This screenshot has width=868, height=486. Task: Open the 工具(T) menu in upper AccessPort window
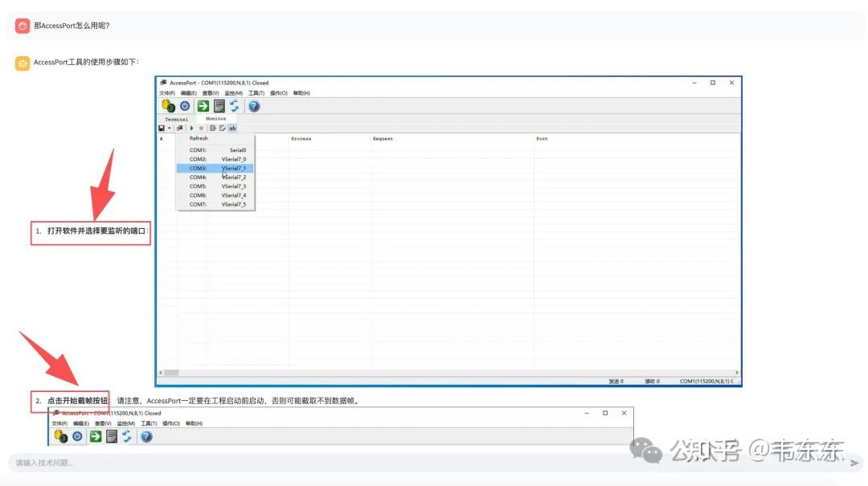[x=256, y=93]
